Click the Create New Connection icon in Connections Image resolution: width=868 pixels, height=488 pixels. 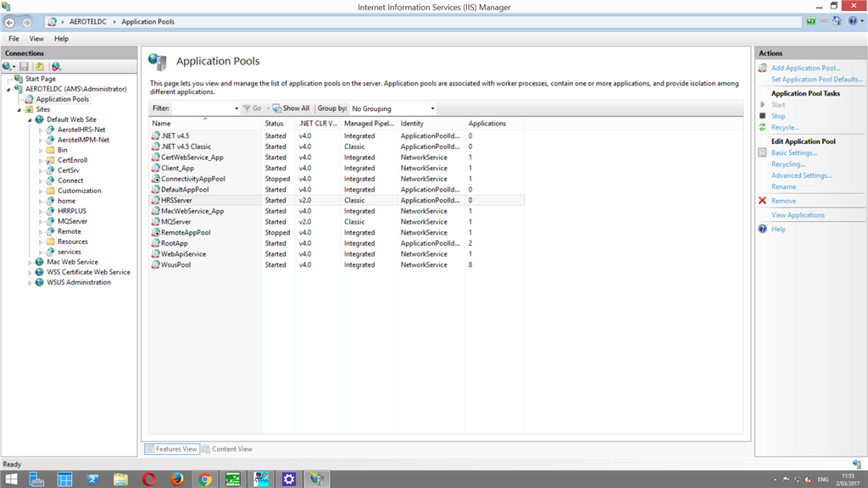pos(8,66)
